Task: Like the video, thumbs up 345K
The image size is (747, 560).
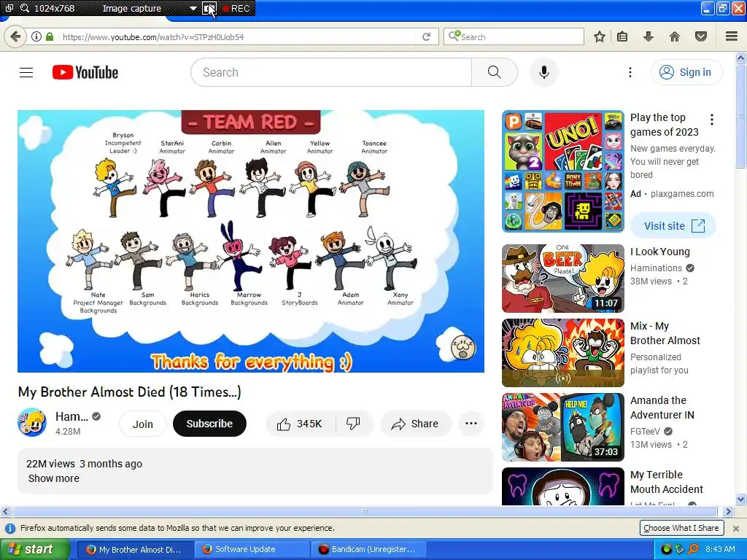Action: tap(300, 424)
